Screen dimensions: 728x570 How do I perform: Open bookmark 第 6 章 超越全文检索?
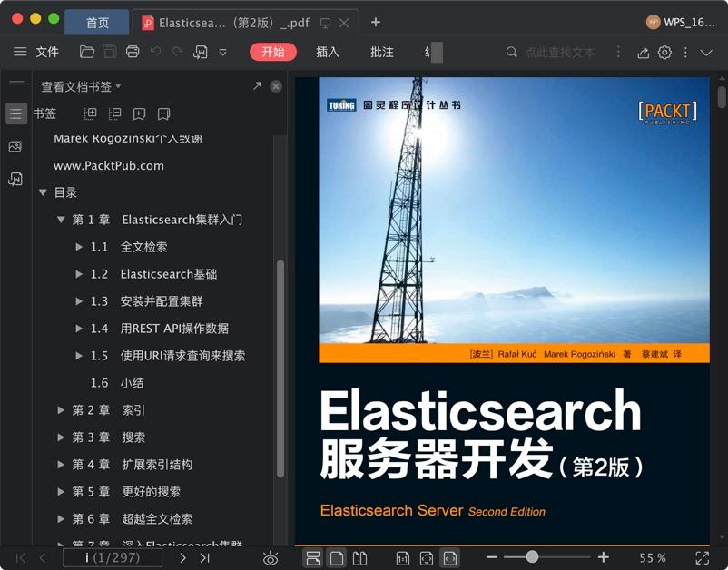(133, 519)
